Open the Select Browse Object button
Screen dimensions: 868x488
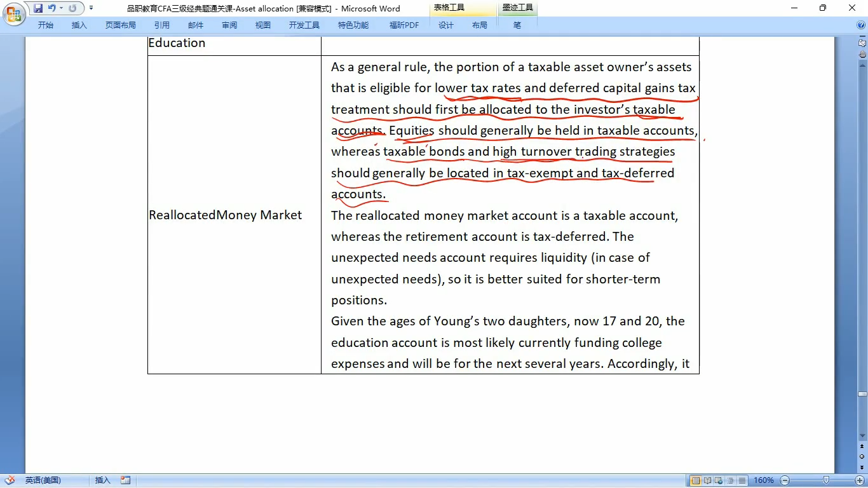862,457
